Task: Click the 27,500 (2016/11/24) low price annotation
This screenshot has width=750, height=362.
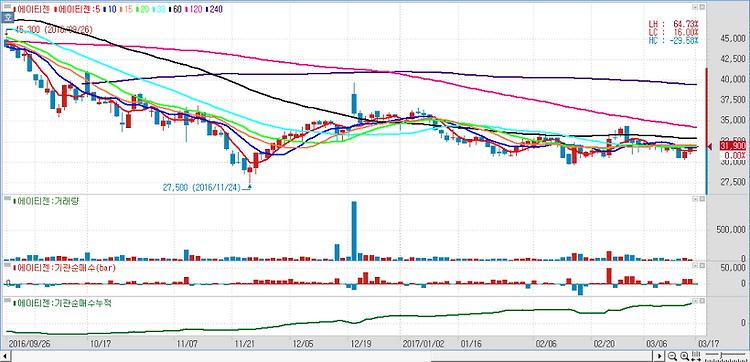Action: [x=203, y=188]
